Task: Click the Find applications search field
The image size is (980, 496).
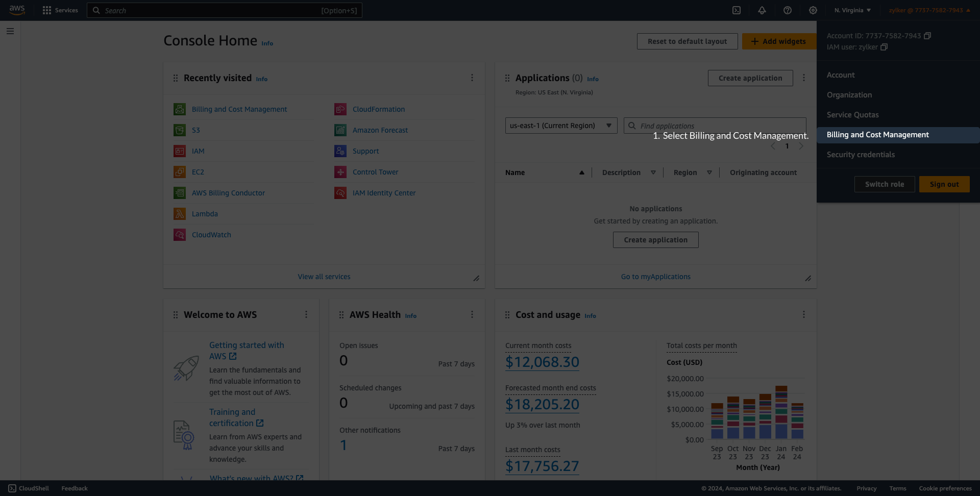Action: pyautogui.click(x=715, y=126)
